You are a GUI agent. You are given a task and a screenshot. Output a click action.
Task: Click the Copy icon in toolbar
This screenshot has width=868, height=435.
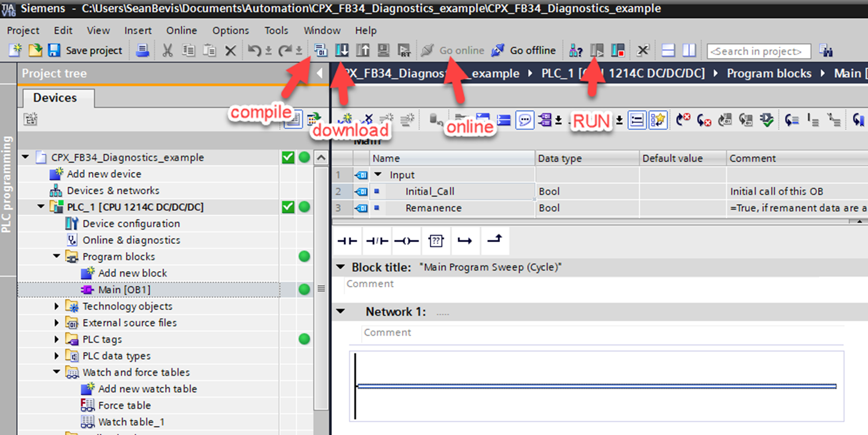tap(188, 51)
